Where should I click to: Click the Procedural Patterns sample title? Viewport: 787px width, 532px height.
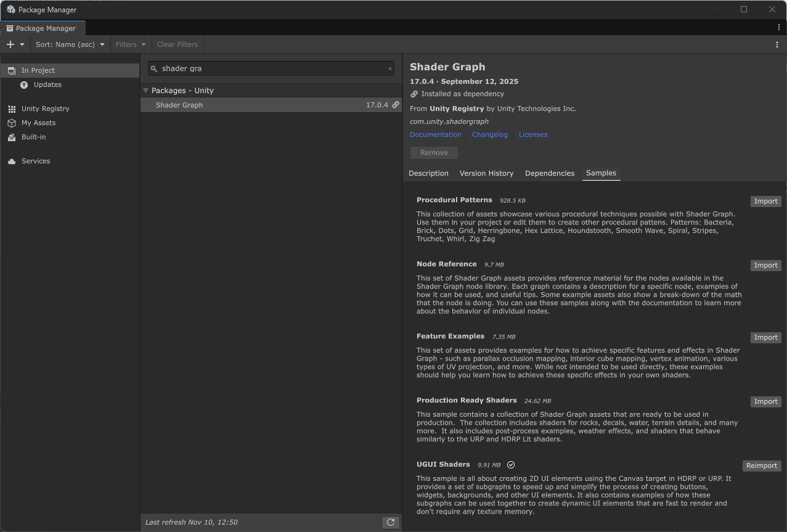[x=454, y=200]
